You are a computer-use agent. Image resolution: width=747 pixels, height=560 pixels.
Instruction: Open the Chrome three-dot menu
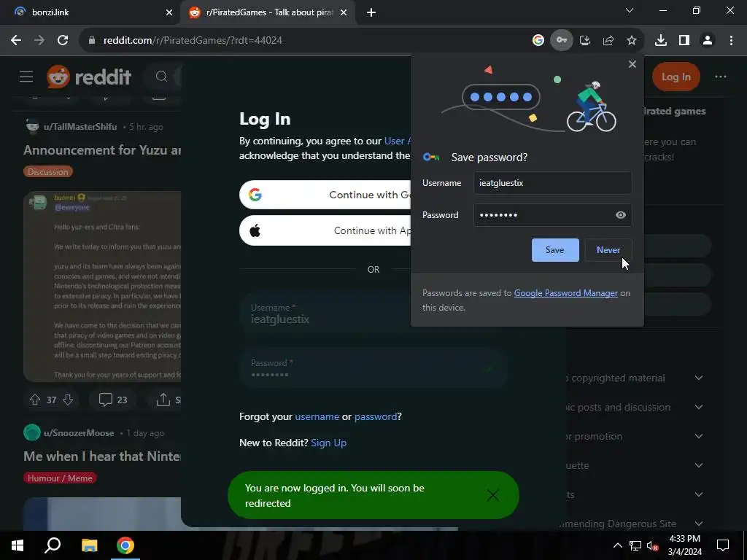[731, 41]
